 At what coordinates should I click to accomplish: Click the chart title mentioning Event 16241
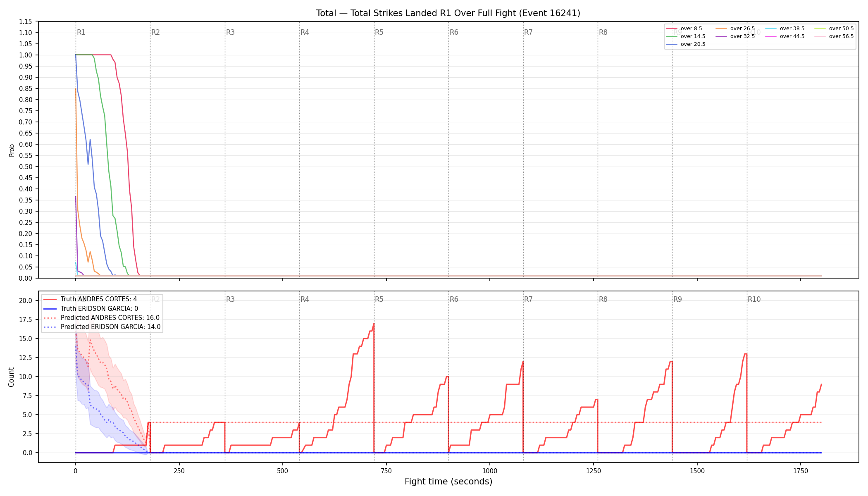[x=448, y=13]
